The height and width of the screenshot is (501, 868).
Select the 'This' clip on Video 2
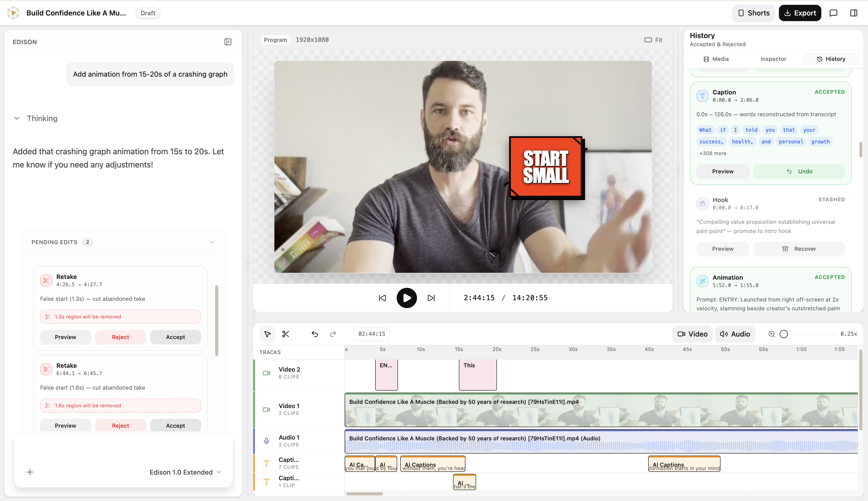(478, 375)
